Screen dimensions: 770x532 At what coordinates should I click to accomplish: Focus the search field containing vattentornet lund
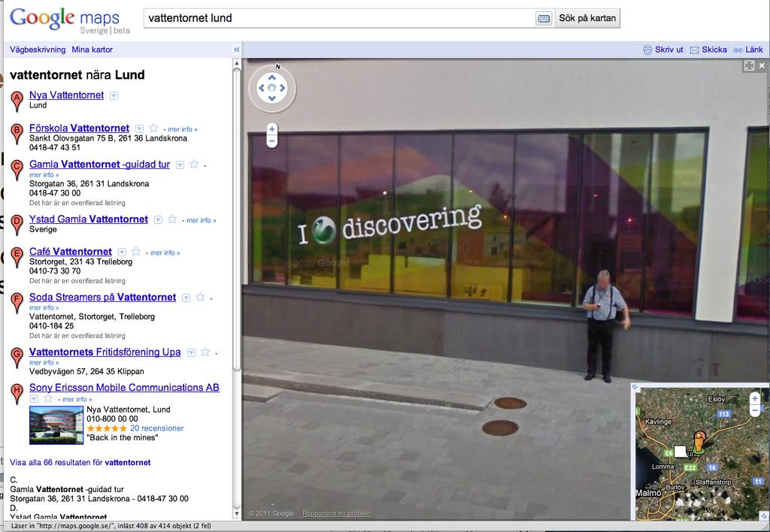(340, 18)
